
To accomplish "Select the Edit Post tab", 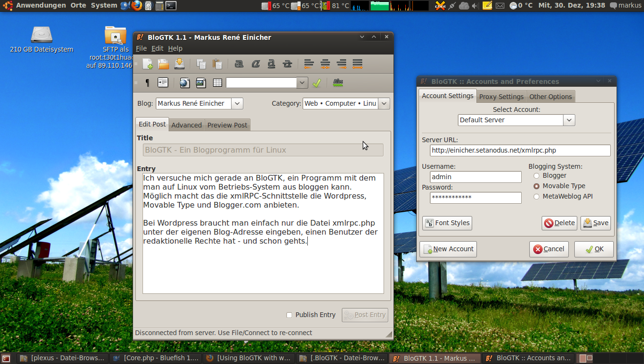I will (152, 124).
